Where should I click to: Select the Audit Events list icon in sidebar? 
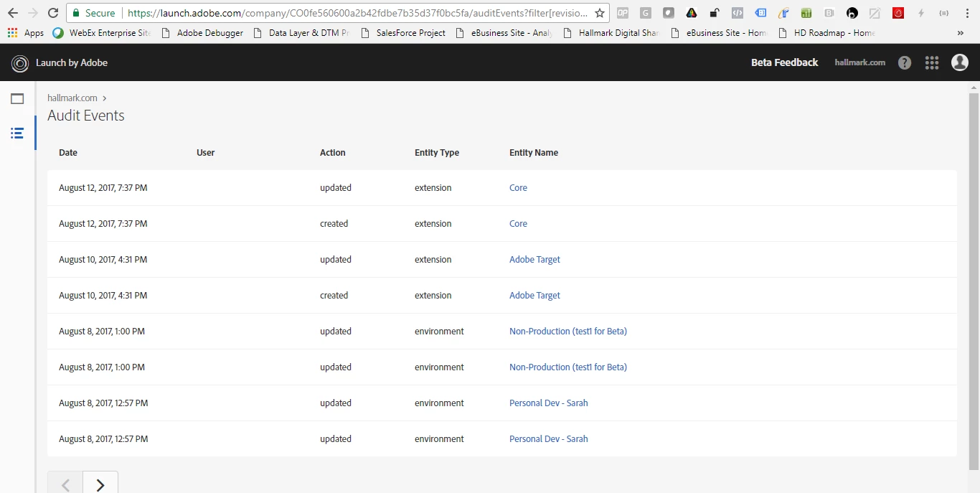17,133
